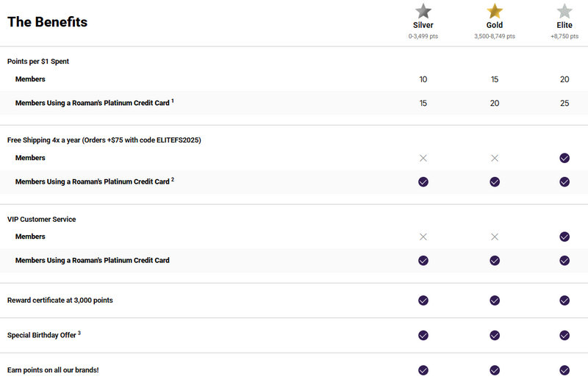Click the Gold tier star icon
588x382 pixels.
pos(495,11)
